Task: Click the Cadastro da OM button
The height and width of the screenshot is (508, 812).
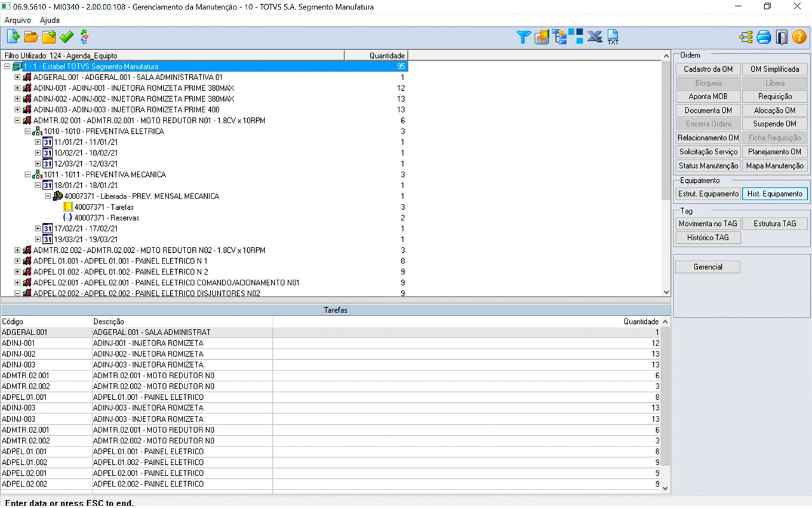Action: click(708, 69)
